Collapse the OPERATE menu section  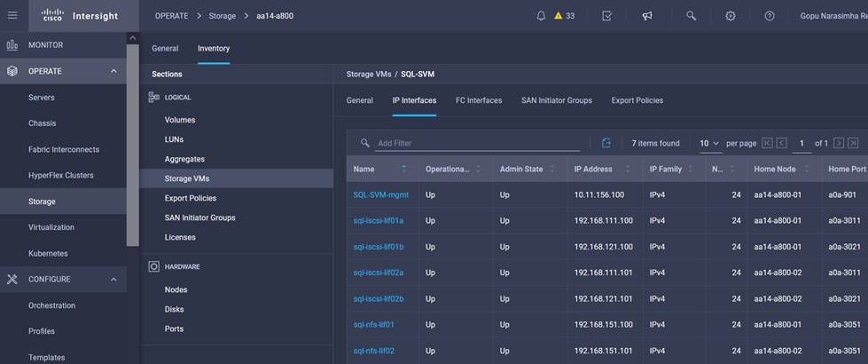[113, 71]
